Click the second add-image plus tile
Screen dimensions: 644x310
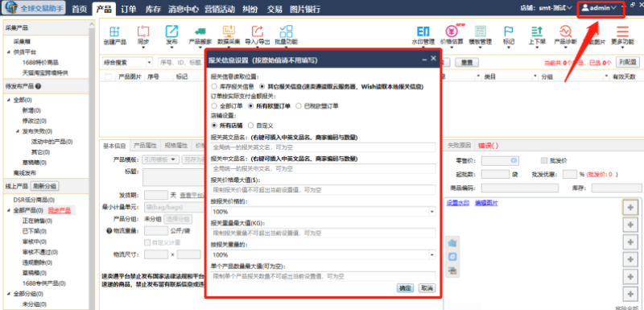630,225
